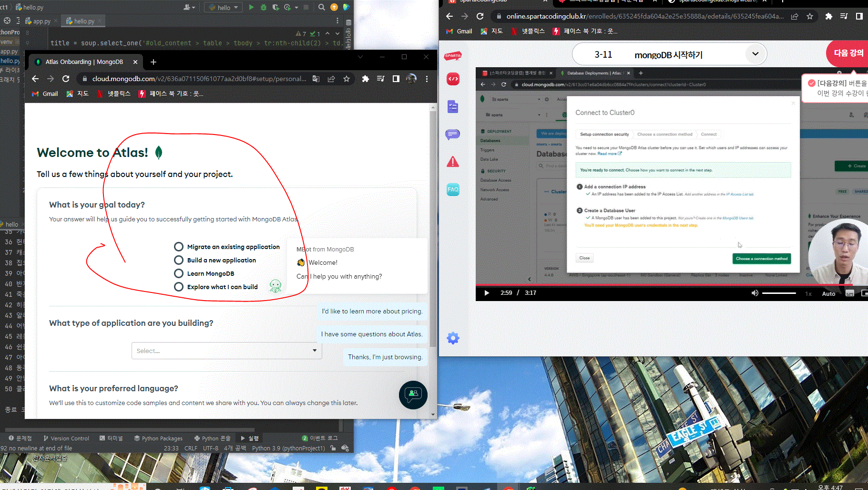The height and width of the screenshot is (490, 868).
Task: Toggle captions on the lecture video
Action: (x=850, y=293)
